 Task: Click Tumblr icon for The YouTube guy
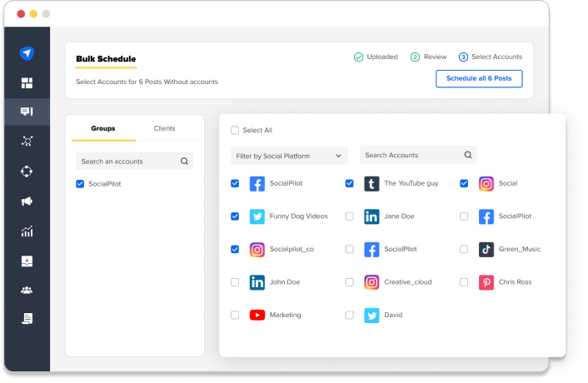pyautogui.click(x=371, y=184)
